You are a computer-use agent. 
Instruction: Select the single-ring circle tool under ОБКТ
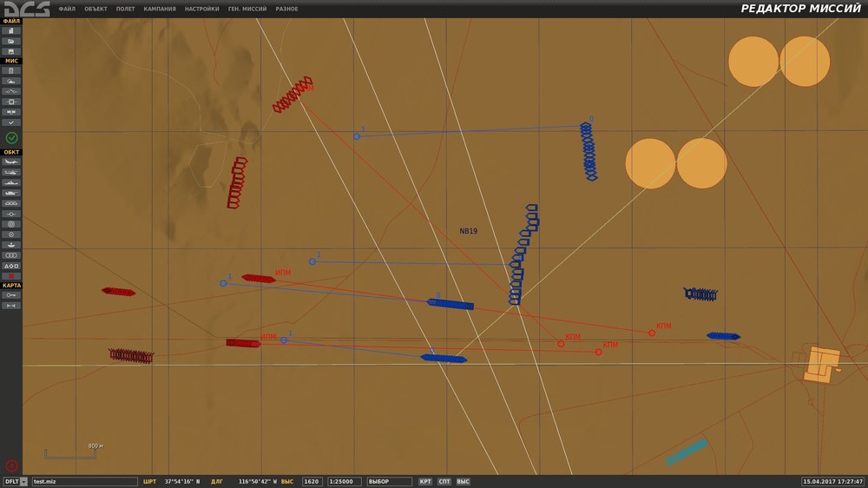(x=11, y=234)
